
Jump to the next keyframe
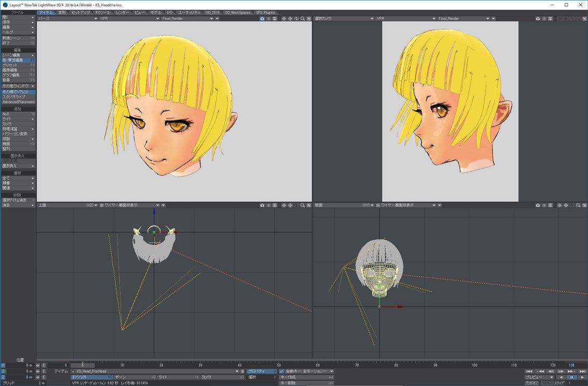(x=571, y=371)
